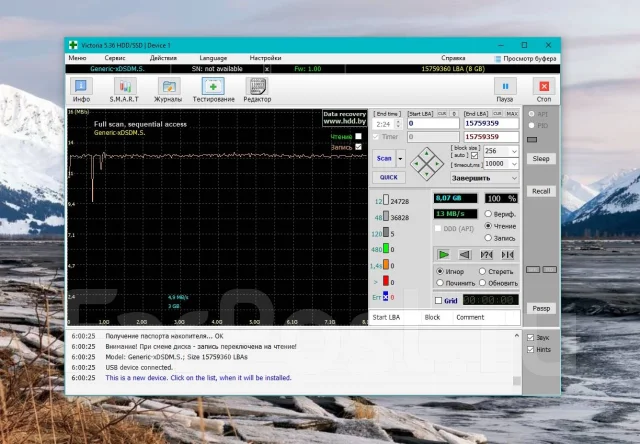Click the light gray 48 ms block indicator

point(386,216)
